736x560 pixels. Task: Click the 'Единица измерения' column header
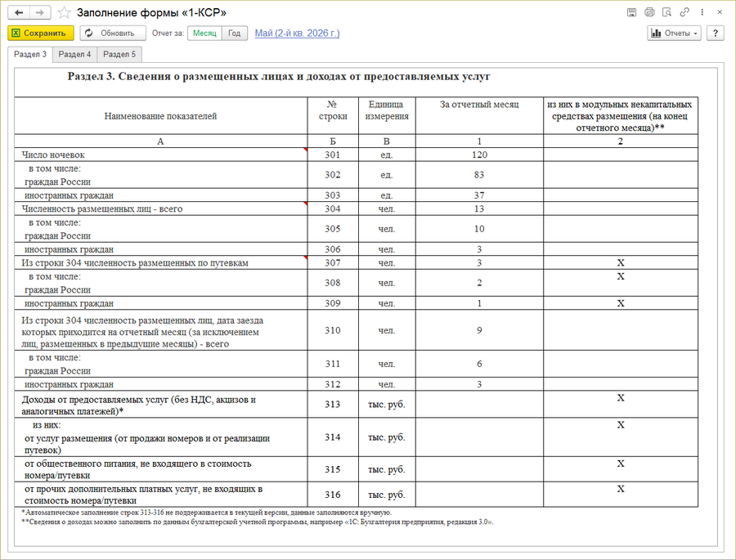[387, 116]
